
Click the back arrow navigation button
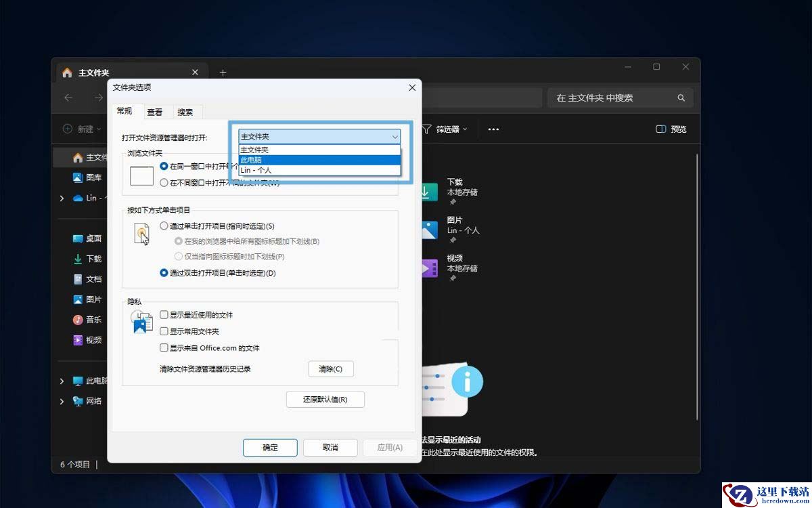click(68, 98)
